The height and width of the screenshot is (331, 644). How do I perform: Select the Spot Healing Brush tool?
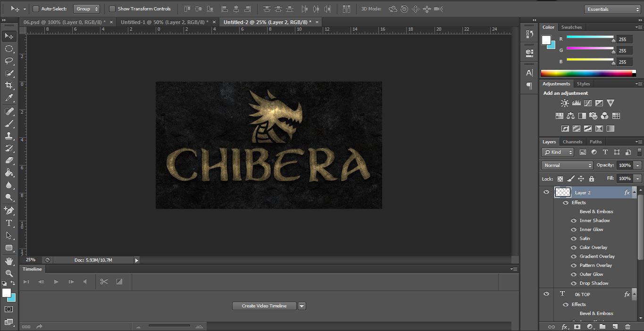point(9,111)
